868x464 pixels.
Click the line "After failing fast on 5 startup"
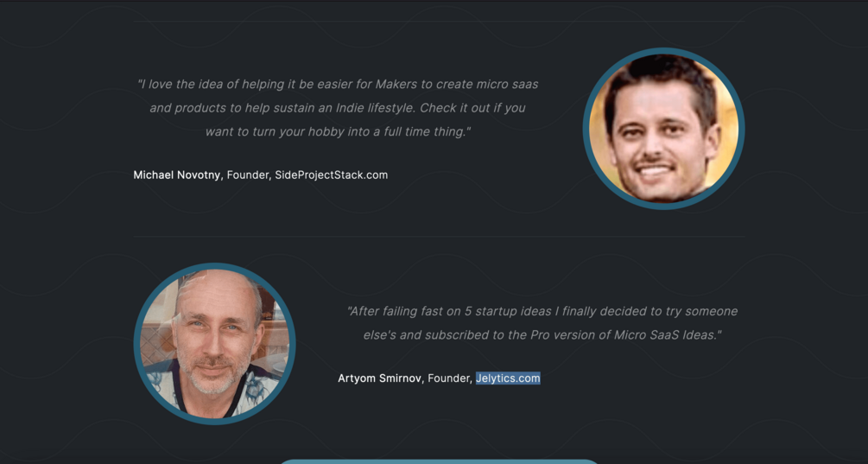(x=542, y=311)
